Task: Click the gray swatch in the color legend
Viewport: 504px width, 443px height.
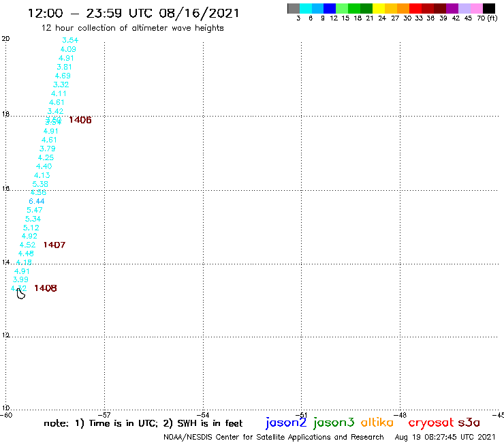Action: pyautogui.click(x=294, y=8)
